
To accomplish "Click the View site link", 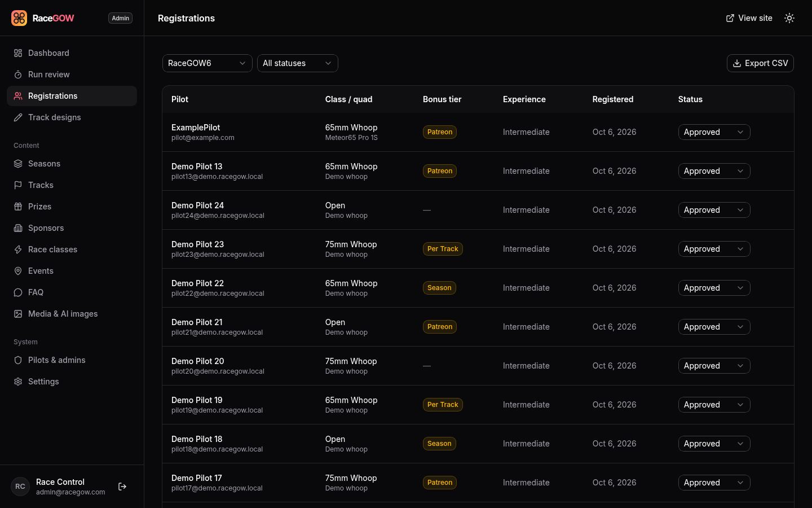I will click(749, 18).
